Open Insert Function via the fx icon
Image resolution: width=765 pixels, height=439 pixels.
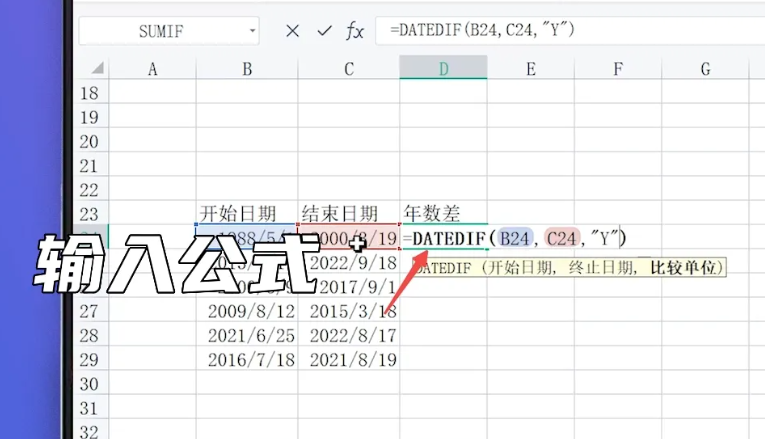[355, 31]
